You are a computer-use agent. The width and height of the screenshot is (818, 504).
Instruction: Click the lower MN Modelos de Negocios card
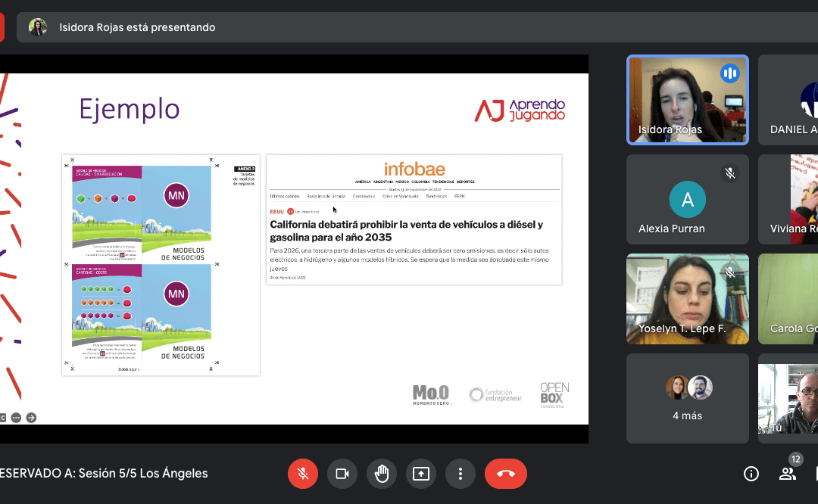[176, 313]
